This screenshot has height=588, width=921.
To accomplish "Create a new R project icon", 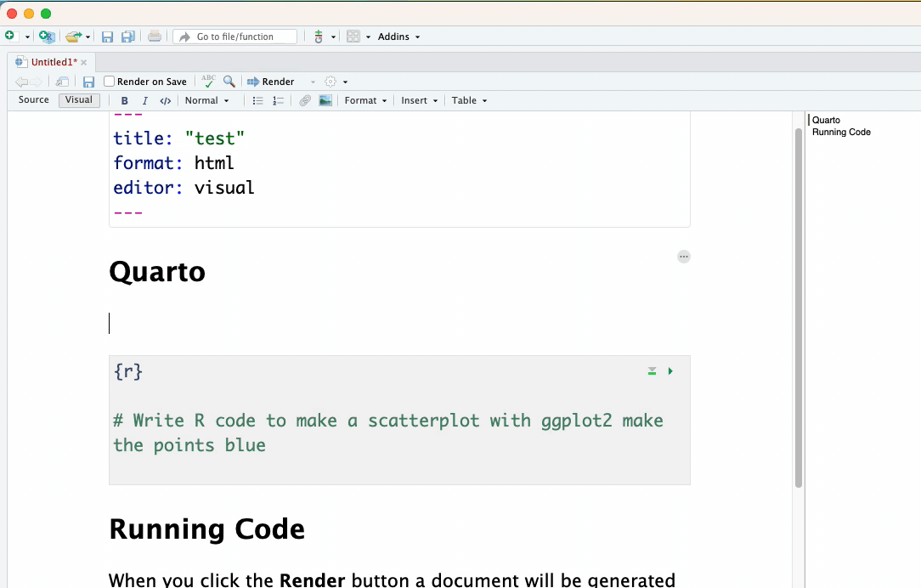I will click(47, 37).
